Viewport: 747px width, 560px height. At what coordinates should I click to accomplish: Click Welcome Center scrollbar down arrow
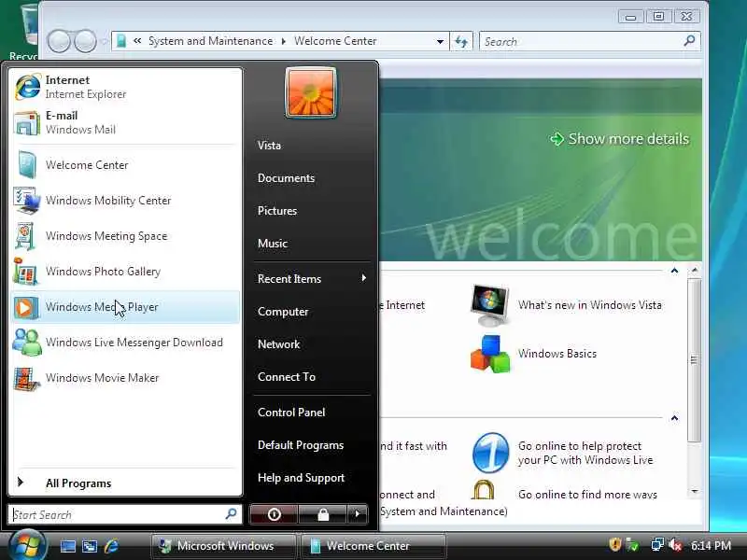pyautogui.click(x=695, y=491)
